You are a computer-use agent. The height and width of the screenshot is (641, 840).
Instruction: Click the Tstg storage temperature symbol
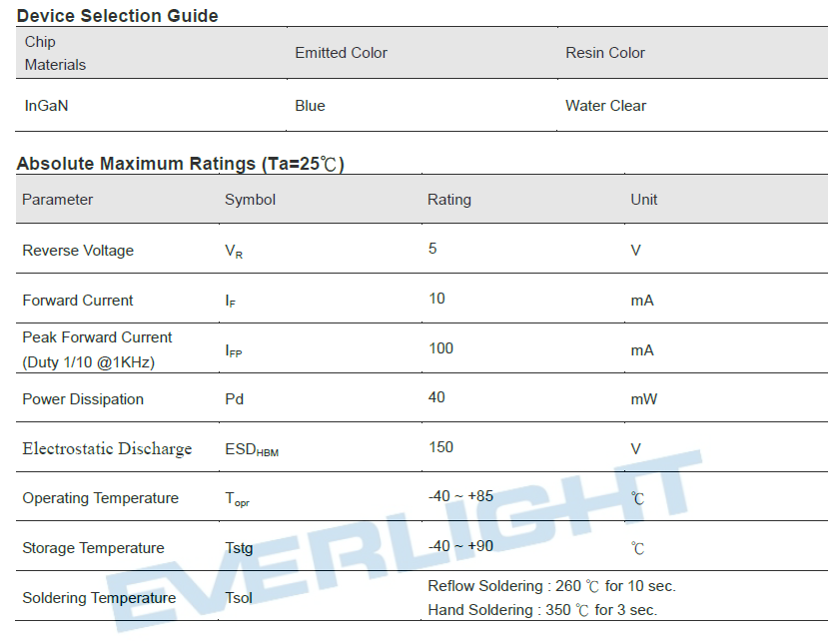239,548
